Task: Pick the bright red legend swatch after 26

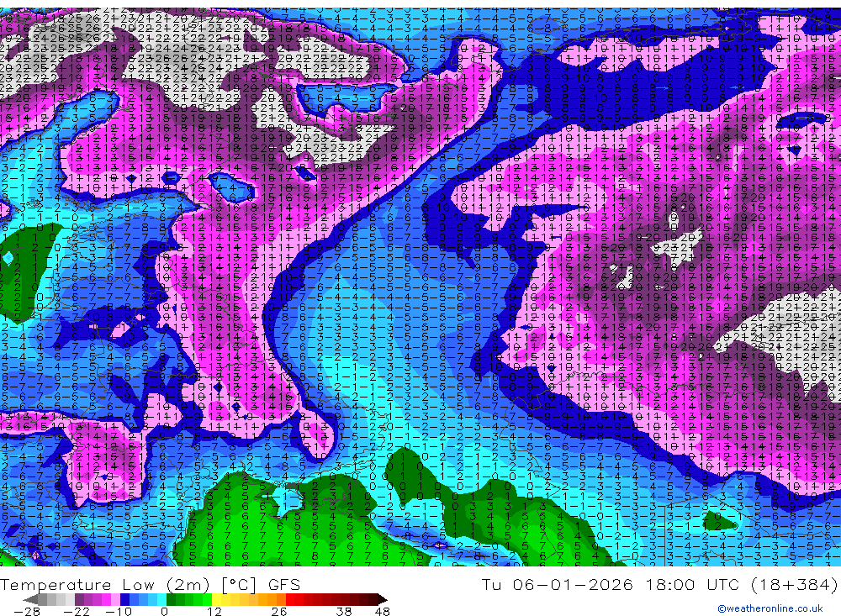Action: pos(290,599)
